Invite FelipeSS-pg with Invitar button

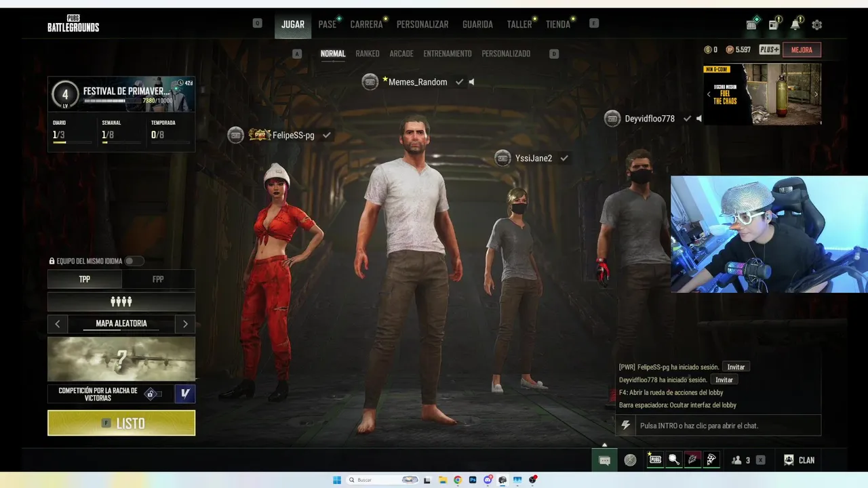tap(736, 367)
